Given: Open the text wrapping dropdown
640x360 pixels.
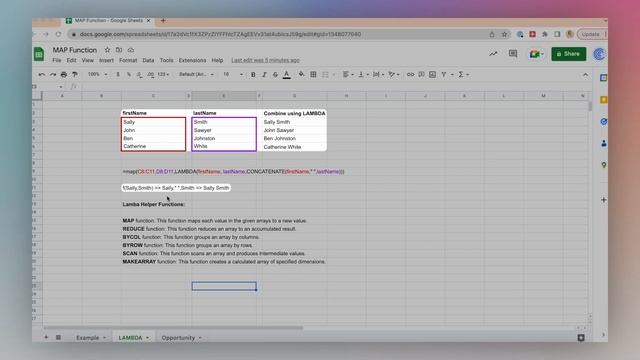Looking at the screenshot, I should [x=378, y=75].
